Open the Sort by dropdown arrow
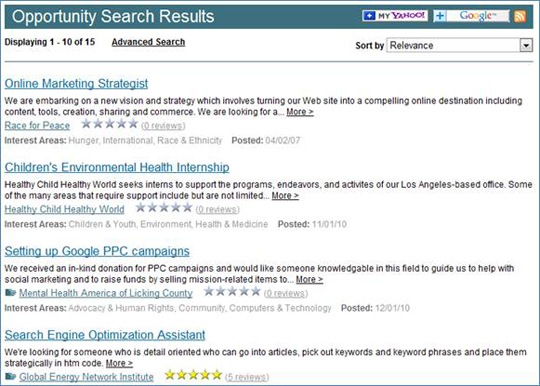The height and width of the screenshot is (386, 540). pos(526,45)
